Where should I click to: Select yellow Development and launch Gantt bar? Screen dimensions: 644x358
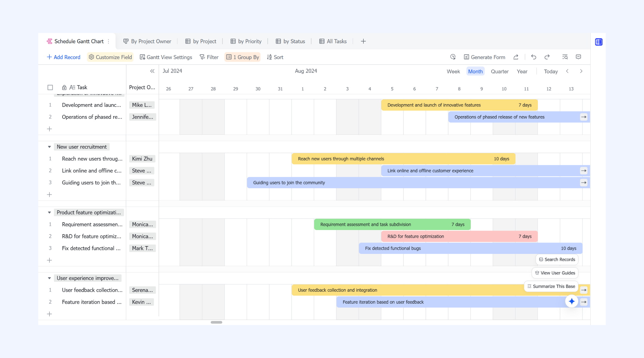459,105
